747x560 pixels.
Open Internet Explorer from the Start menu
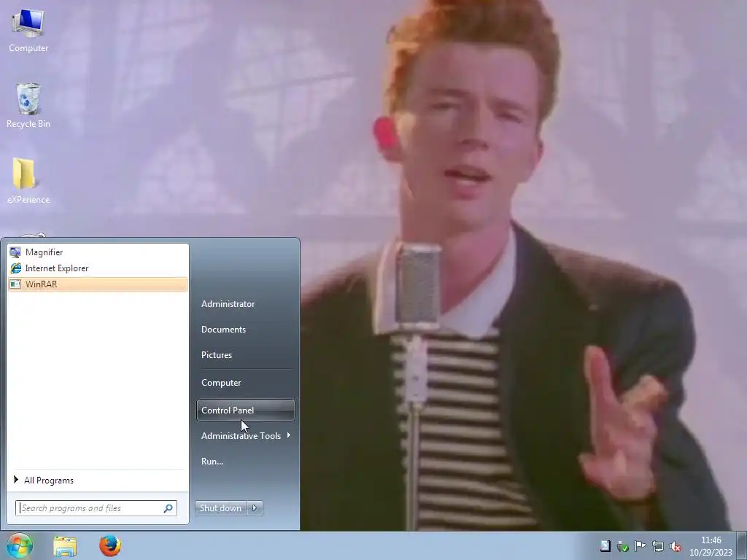[x=98, y=268]
